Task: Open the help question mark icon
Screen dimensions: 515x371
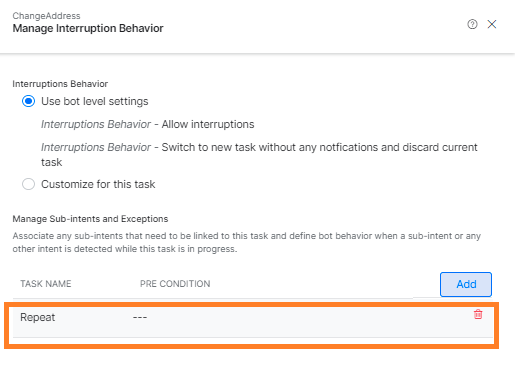Action: pos(472,24)
